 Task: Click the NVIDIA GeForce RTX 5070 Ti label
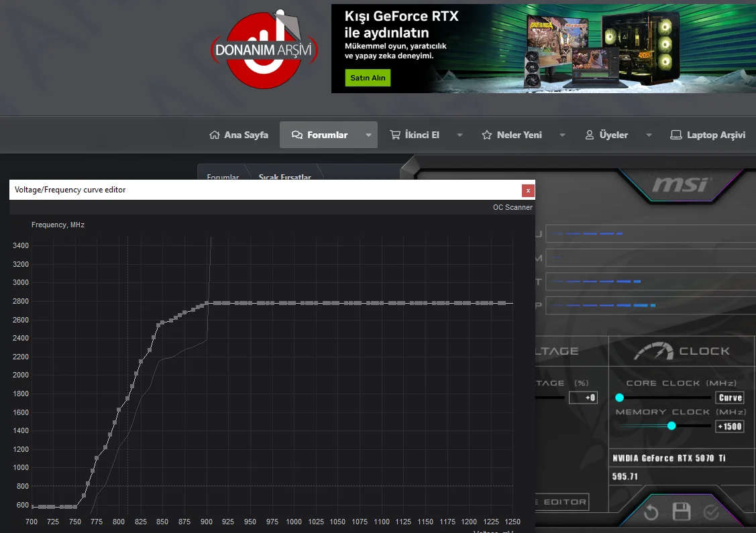(x=669, y=458)
